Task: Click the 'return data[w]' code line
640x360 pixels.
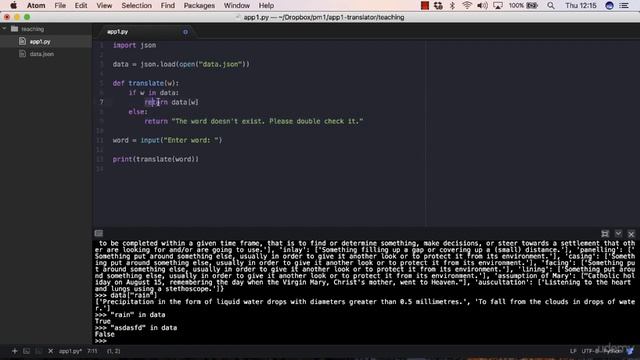Action: pos(171,102)
